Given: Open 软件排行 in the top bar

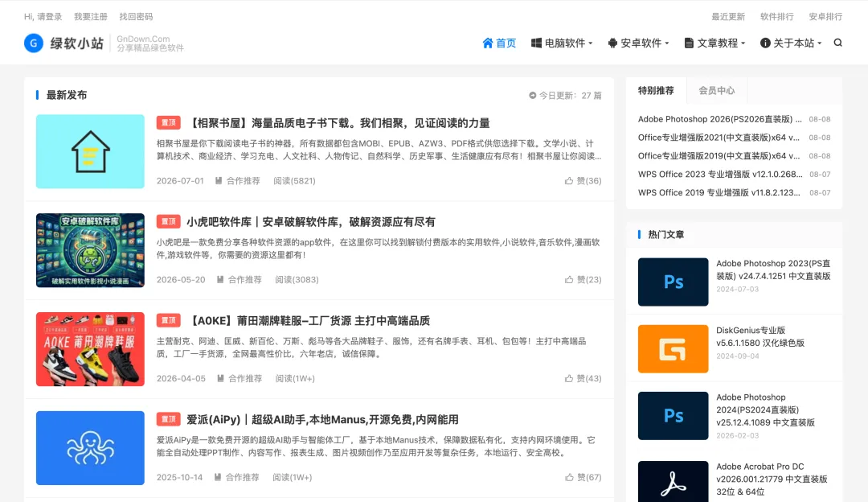Looking at the screenshot, I should point(776,17).
